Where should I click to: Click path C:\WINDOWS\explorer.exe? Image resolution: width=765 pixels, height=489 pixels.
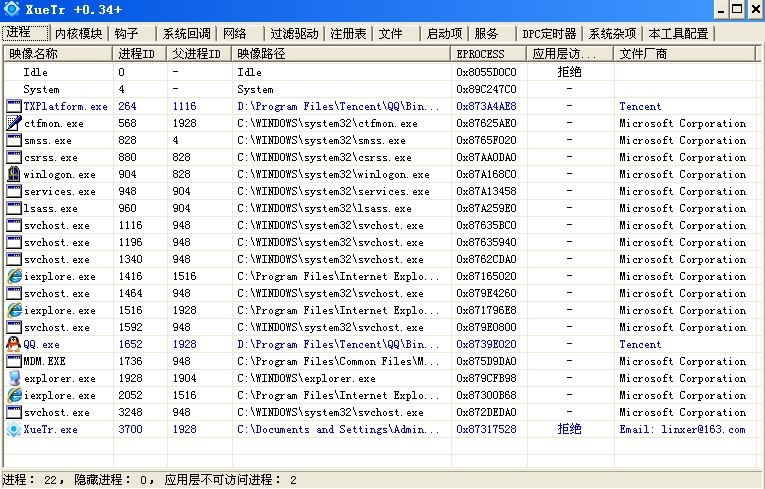pyautogui.click(x=306, y=378)
